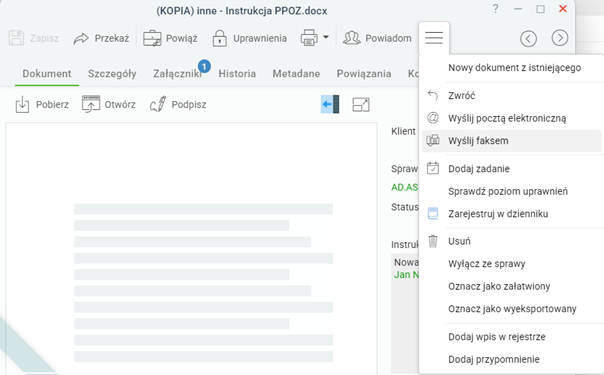Click the Przekaż button label

click(112, 38)
